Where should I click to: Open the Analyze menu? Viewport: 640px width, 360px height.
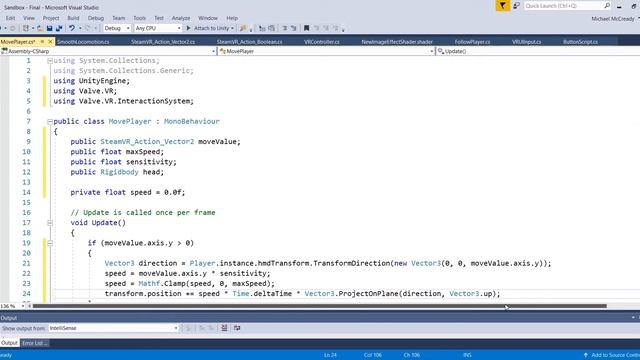pyautogui.click(x=181, y=18)
